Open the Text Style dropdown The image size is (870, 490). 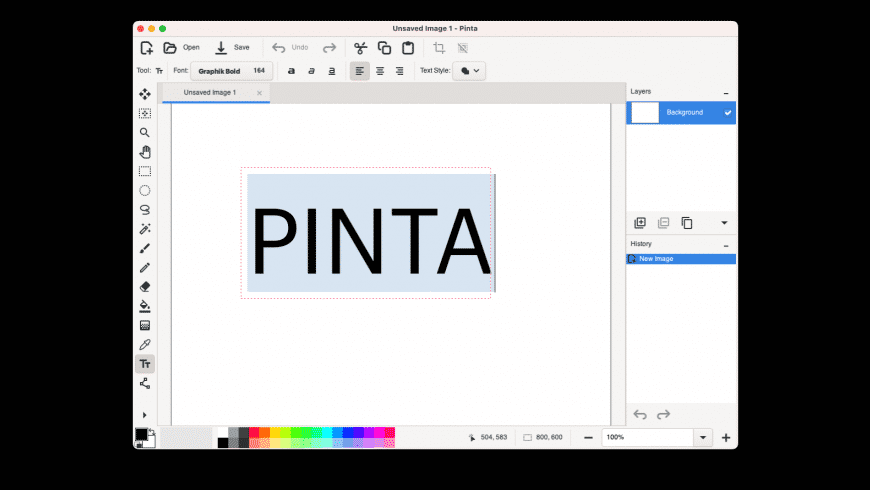(x=469, y=71)
